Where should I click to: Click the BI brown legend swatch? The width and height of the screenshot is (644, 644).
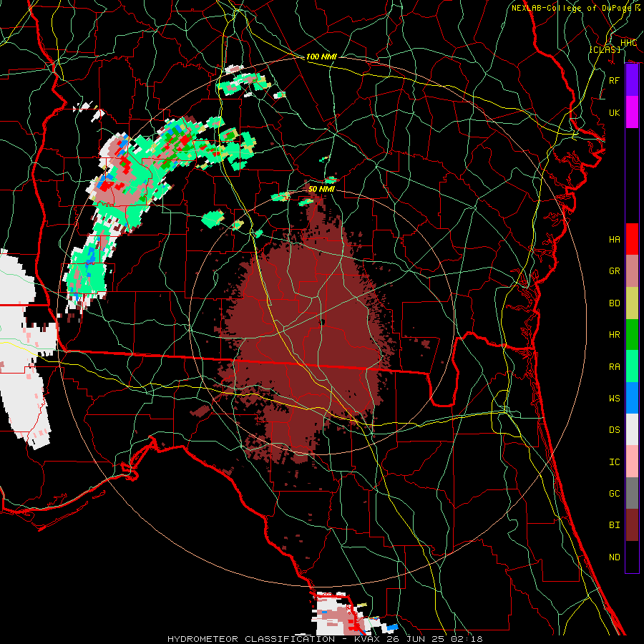[x=632, y=525]
